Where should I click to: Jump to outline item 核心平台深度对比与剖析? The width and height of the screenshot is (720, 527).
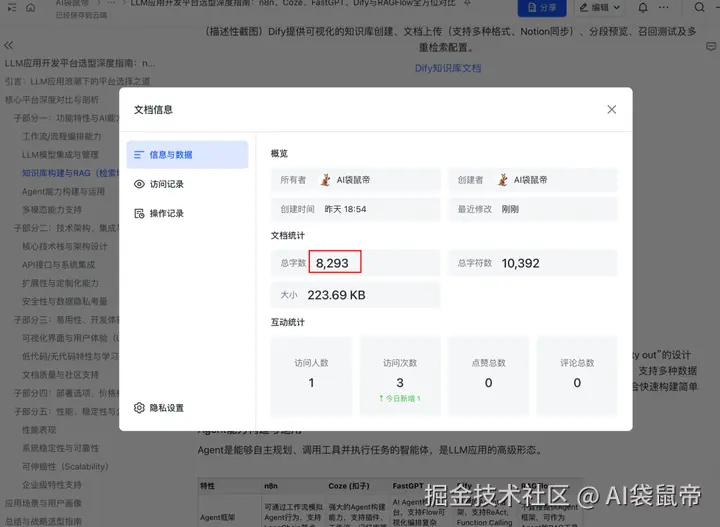coord(51,100)
